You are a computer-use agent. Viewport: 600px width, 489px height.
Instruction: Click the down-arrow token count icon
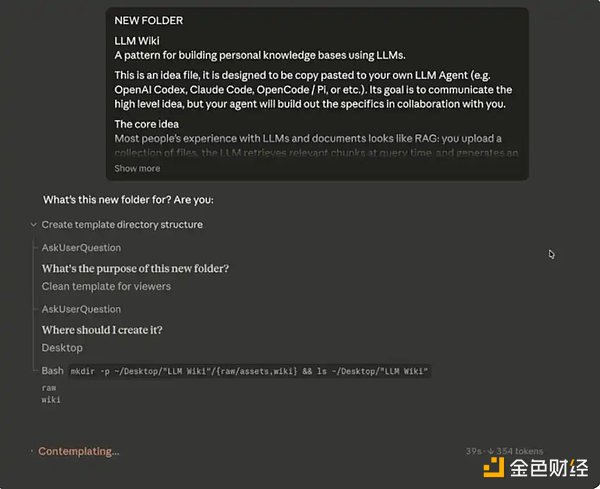(489, 451)
